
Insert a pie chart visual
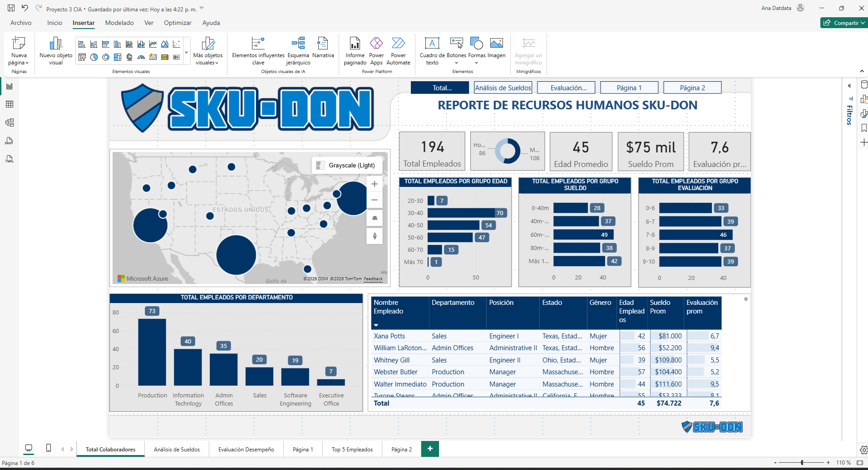coord(94,58)
